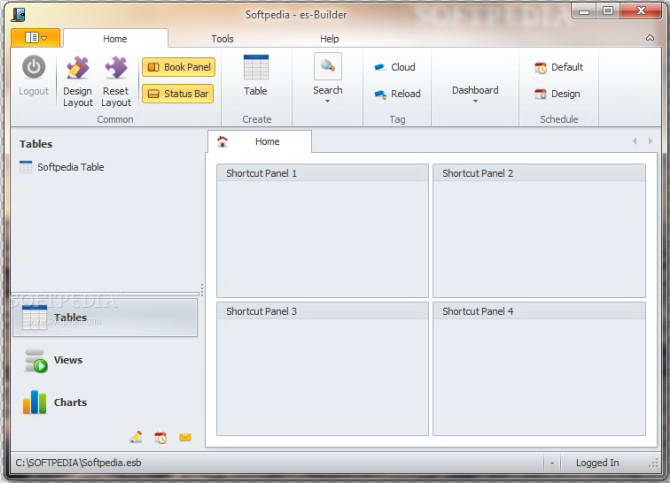Open the Cloud tag option
The width and height of the screenshot is (670, 483).
(394, 67)
